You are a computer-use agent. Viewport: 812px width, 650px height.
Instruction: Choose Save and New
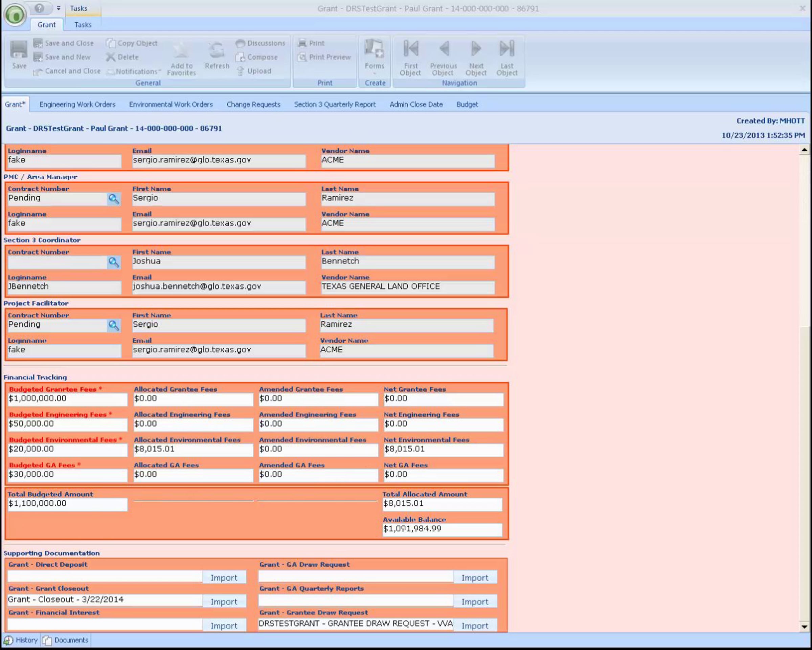[62, 57]
